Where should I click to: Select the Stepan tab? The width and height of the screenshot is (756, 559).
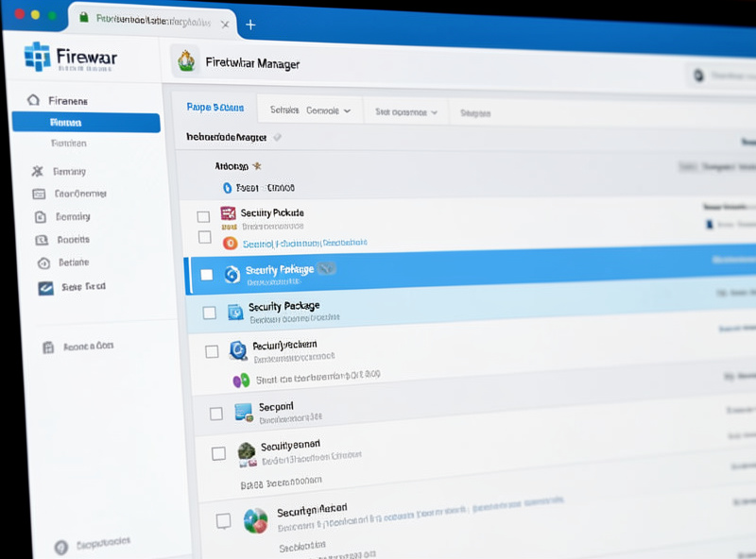(x=475, y=113)
